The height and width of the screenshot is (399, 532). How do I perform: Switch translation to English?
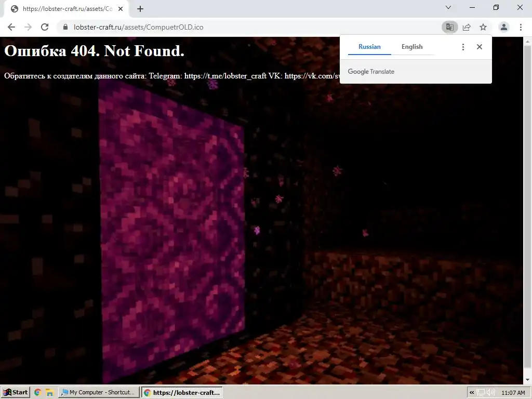[412, 47]
